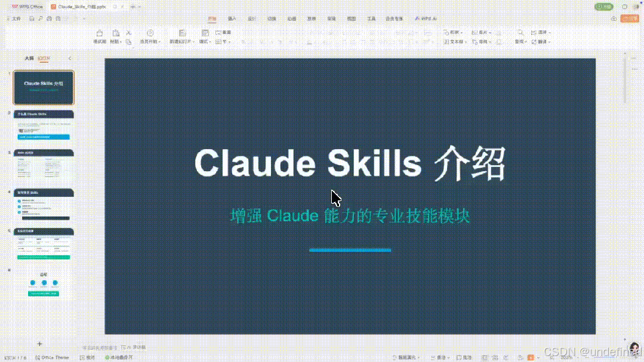Click the plus add-slide button
Screen dimensions: 644x362
[39, 344]
